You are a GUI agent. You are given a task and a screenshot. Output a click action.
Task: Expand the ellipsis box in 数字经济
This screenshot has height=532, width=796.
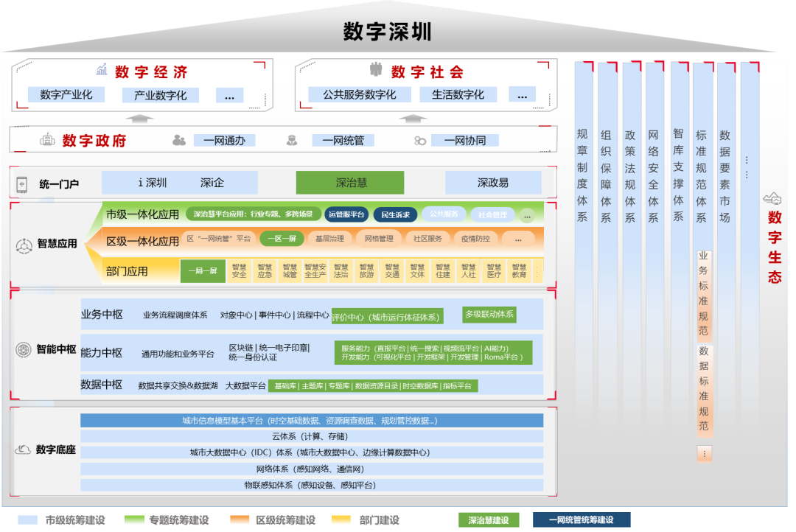229,95
